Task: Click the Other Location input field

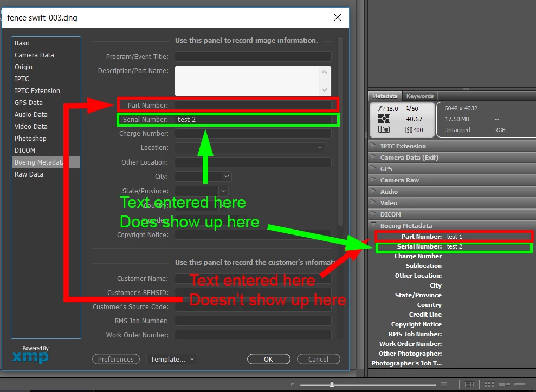Action: 253,162
